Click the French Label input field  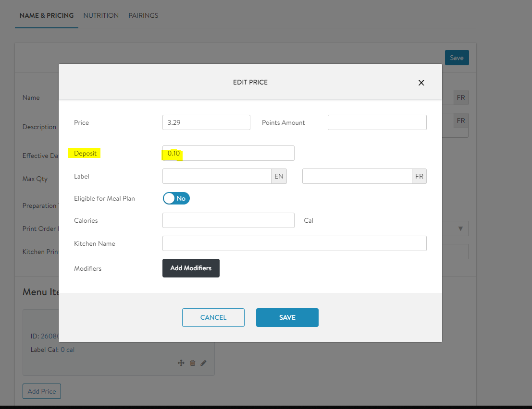tap(357, 176)
